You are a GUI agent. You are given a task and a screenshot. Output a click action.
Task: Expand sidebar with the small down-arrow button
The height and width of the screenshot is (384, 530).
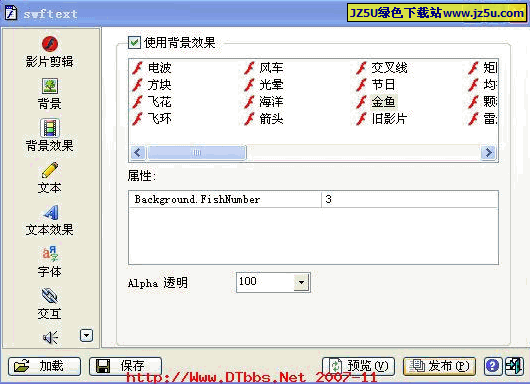[x=87, y=335]
